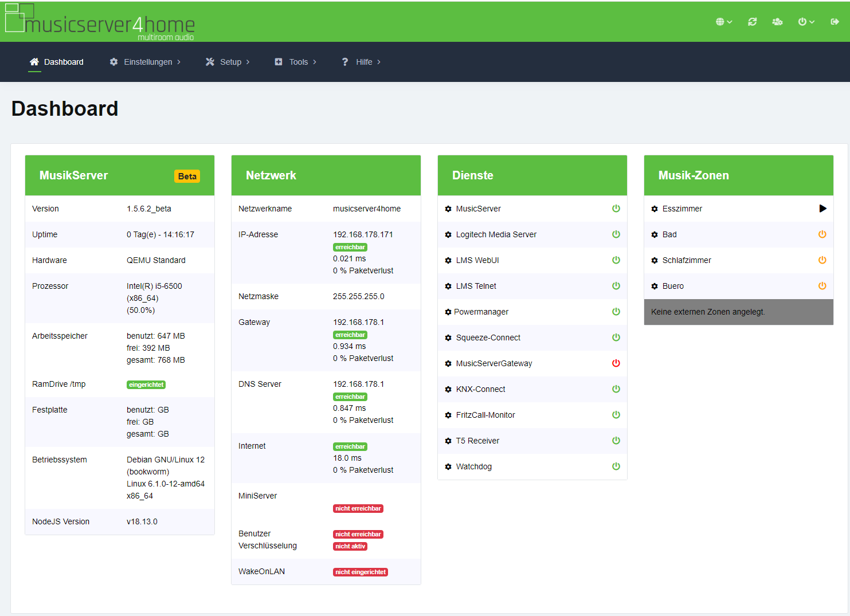The height and width of the screenshot is (616, 850).
Task: Click the erreichbar badge under IP-Adresse
Action: [350, 247]
